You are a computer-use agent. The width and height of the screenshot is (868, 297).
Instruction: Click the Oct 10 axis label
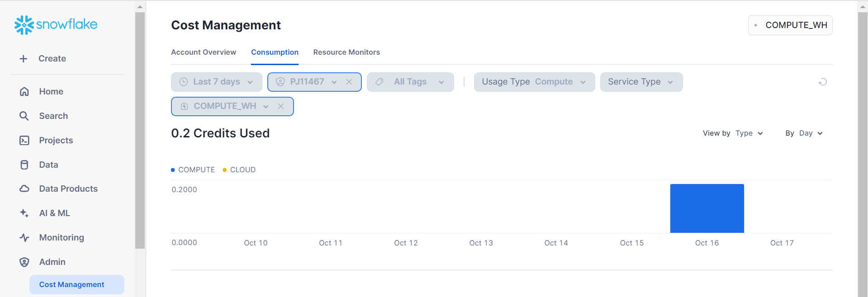pos(256,243)
